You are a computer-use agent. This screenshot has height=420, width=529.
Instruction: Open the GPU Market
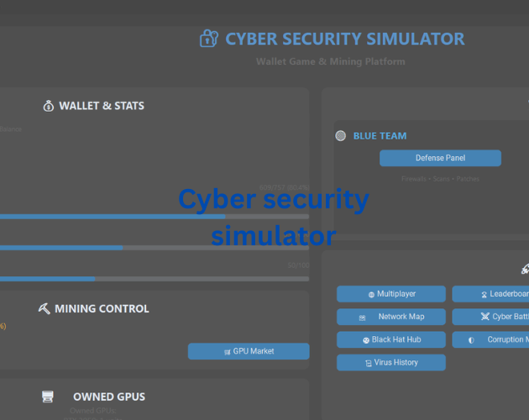tap(249, 351)
